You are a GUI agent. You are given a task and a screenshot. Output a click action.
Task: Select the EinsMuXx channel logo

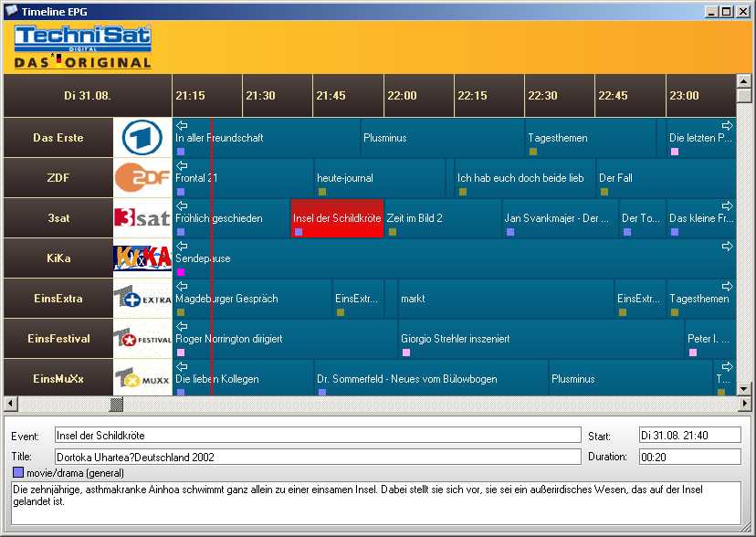pos(142,378)
